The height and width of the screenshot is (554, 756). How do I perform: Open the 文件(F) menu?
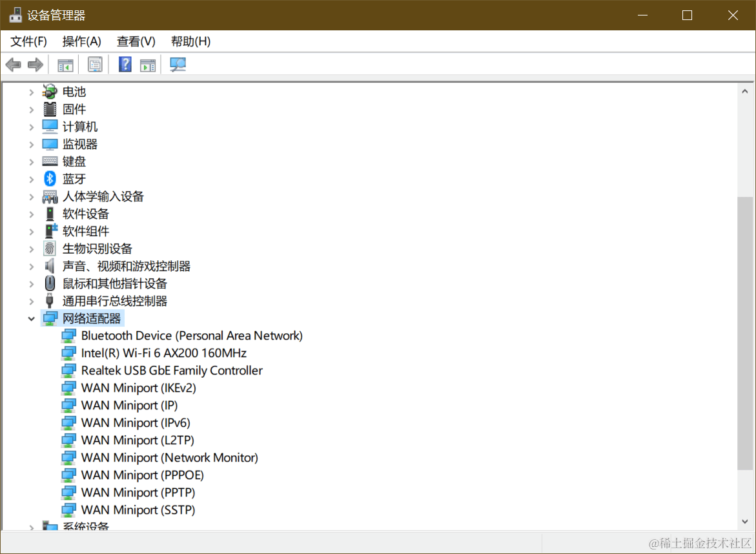(x=28, y=41)
